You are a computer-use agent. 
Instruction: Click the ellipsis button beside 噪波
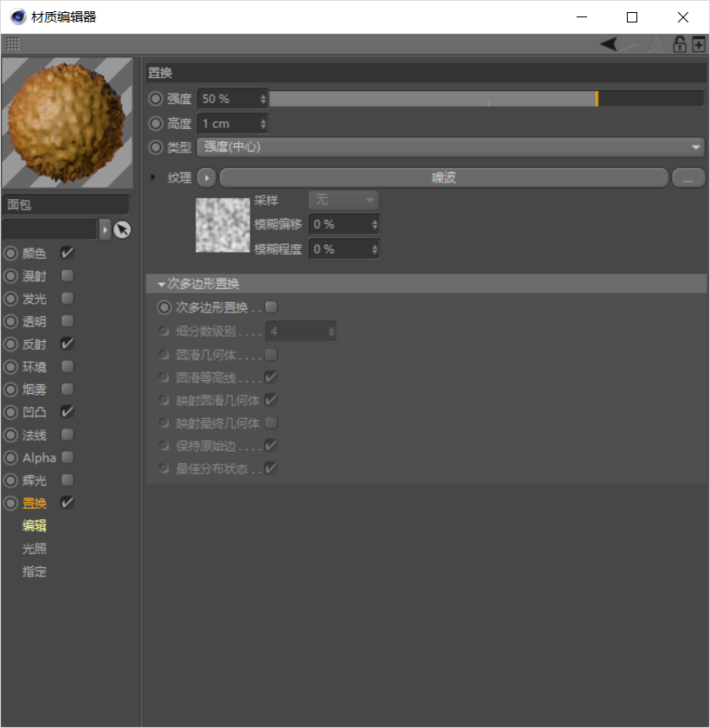click(687, 178)
